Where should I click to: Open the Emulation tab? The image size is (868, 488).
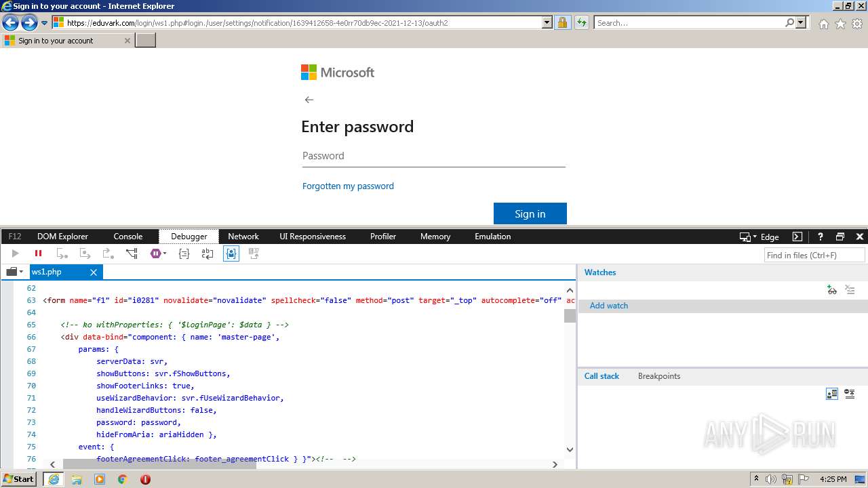coord(493,237)
